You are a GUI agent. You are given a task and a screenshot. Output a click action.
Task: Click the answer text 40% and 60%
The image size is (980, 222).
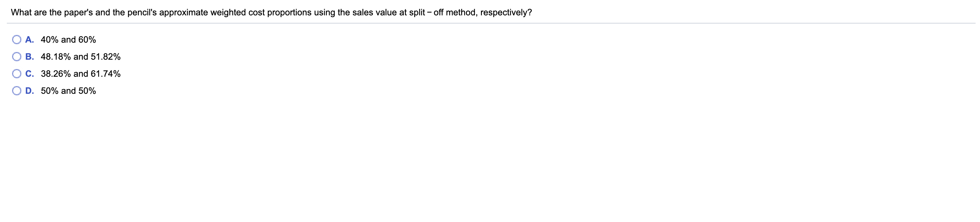(x=68, y=39)
